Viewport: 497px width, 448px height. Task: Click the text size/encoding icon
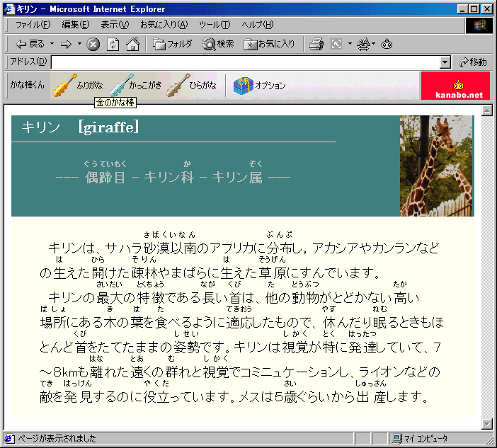click(x=365, y=44)
